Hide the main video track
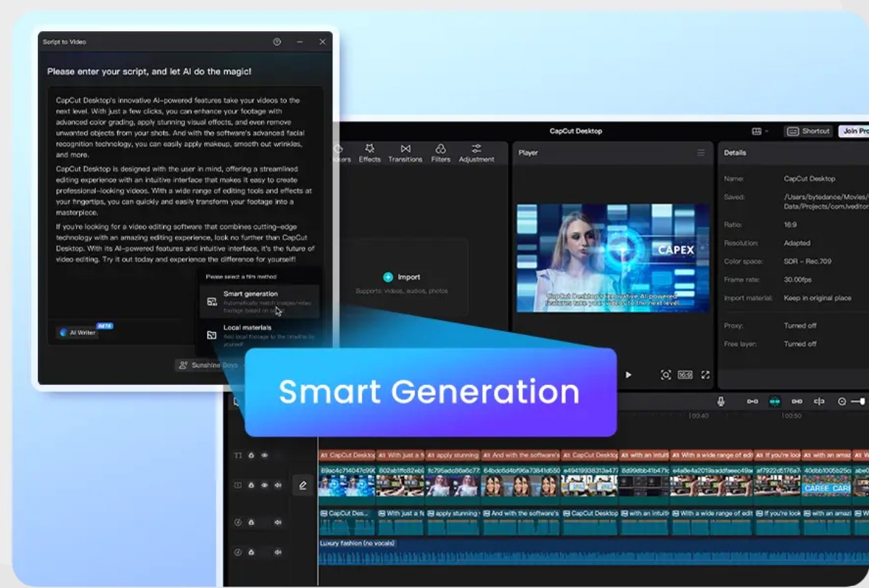Viewport: 869px width, 588px height. (265, 485)
